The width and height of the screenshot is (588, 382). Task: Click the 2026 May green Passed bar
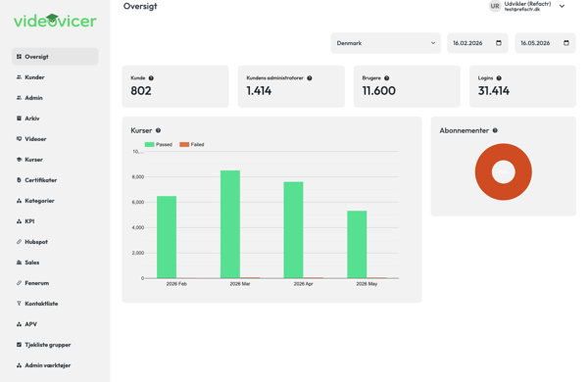(x=357, y=245)
